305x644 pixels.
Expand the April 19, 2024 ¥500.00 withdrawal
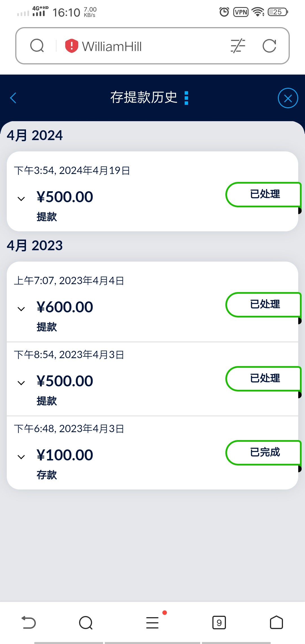point(21,199)
